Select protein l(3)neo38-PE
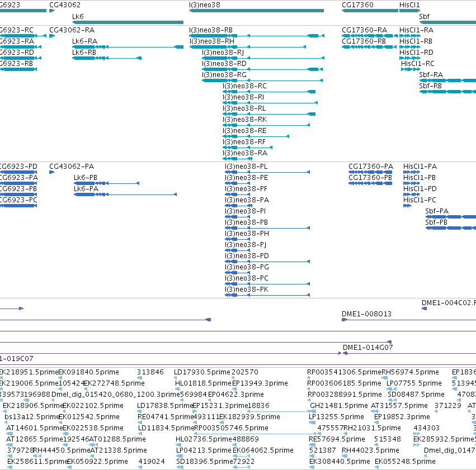Image resolution: width=476 pixels, height=470 pixels. point(247,178)
